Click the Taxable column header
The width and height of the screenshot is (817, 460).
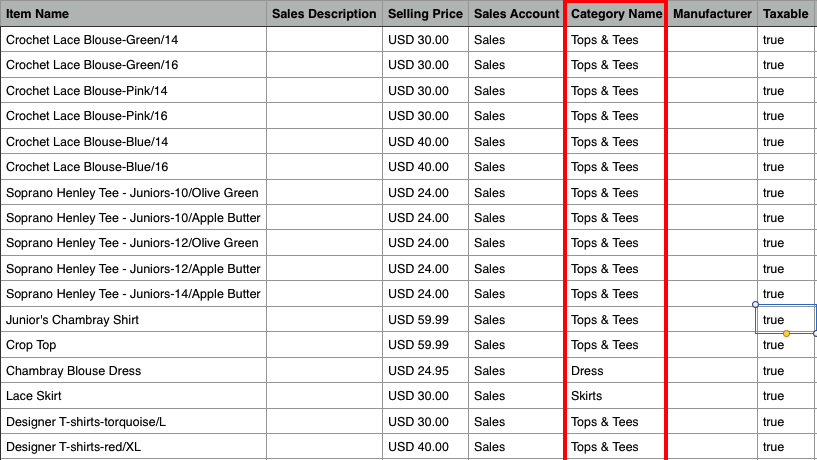click(x=786, y=14)
